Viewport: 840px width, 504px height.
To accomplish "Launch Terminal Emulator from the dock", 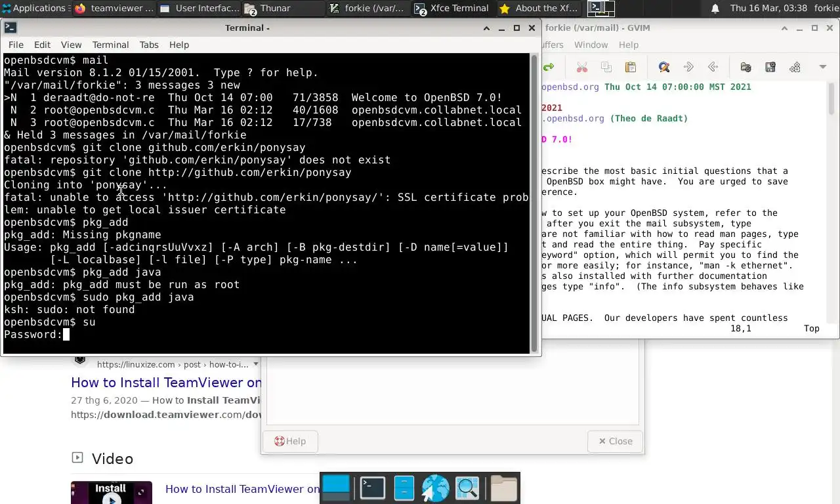I will click(x=372, y=488).
